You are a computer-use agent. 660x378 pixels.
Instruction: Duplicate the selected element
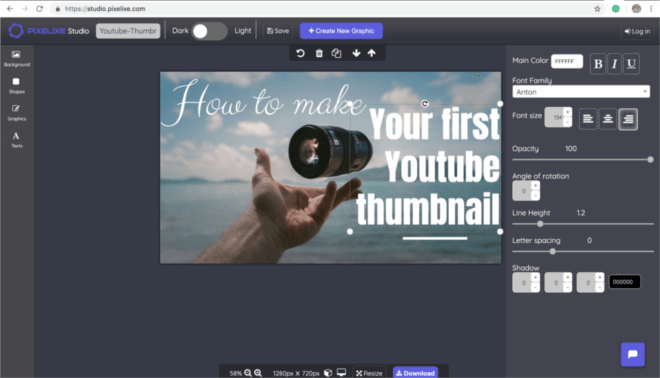(336, 53)
